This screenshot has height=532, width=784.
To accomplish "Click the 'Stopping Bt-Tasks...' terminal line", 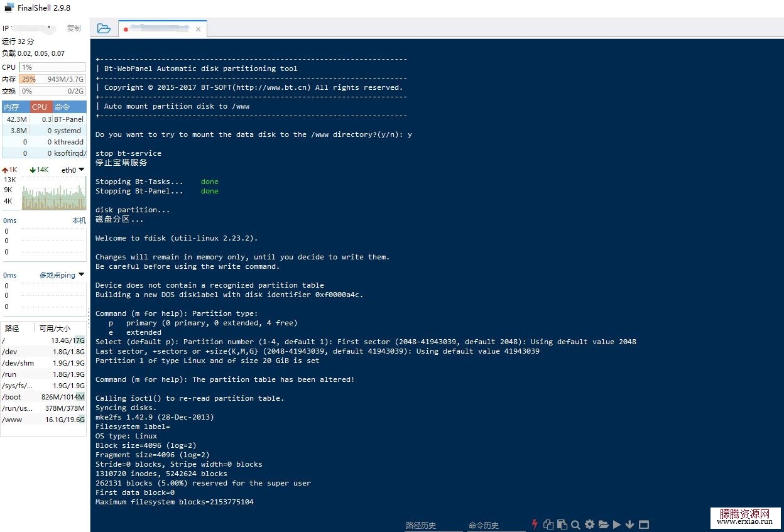I will click(157, 182).
